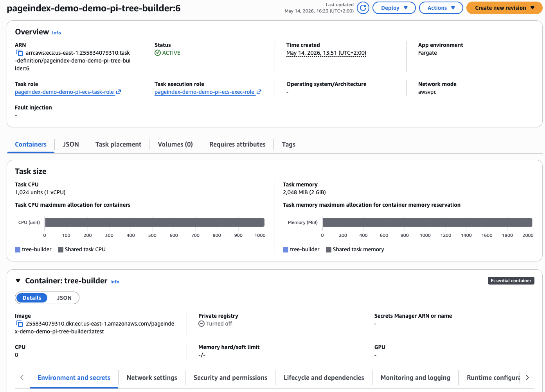Image resolution: width=545 pixels, height=392 pixels.
Task: Select Monitoring and logging tab
Action: pyautogui.click(x=415, y=378)
